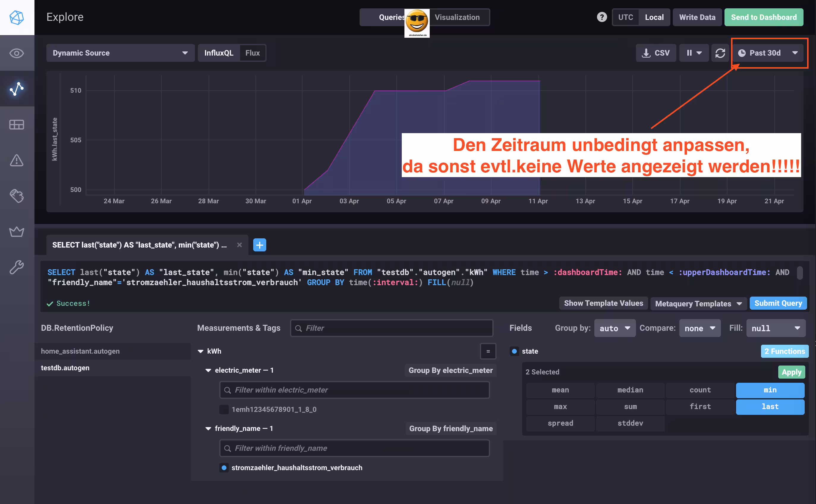Click the Submit Query button
The width and height of the screenshot is (816, 504).
tap(778, 303)
